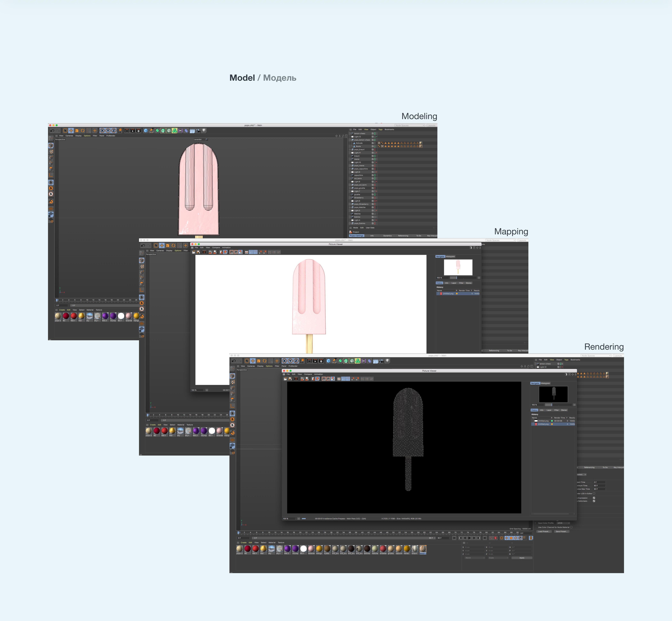
Task: Click Render to Picture Viewer in Rendering window
Action: (315, 361)
